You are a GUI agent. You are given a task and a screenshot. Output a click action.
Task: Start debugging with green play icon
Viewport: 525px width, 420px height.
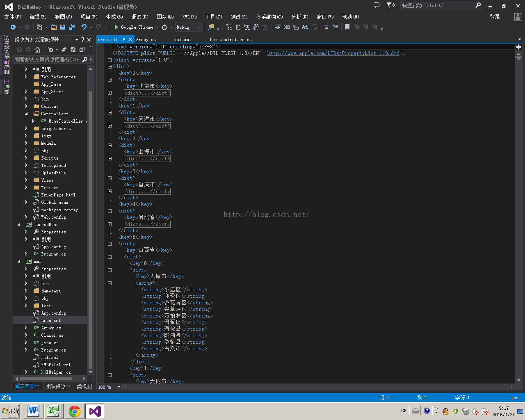coord(116,27)
